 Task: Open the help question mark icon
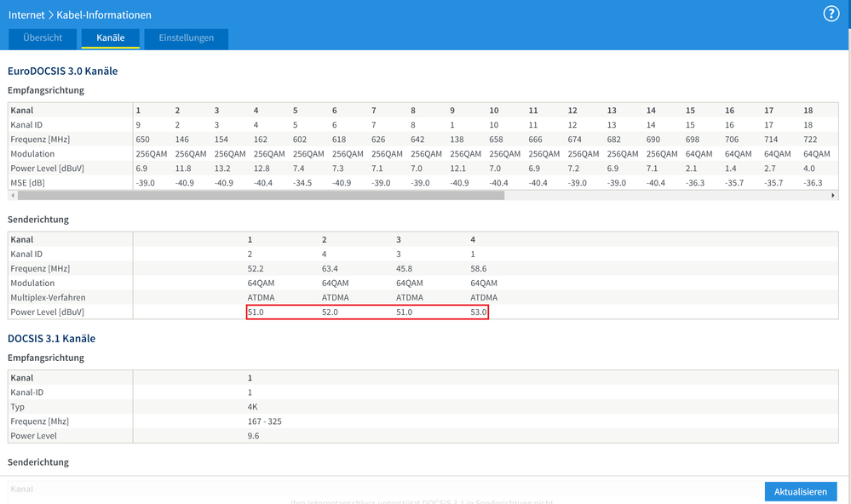[x=831, y=14]
